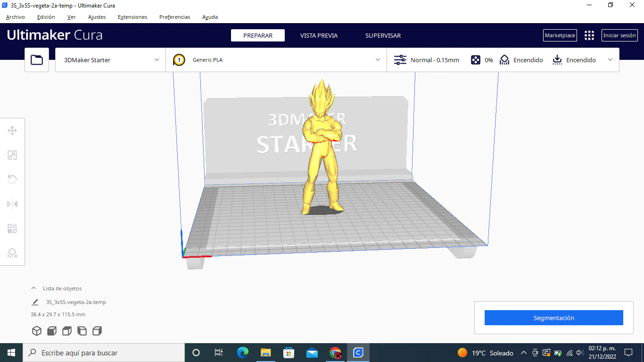The height and width of the screenshot is (362, 644).
Task: Switch to SUPERVISAR stage
Action: pos(383,35)
